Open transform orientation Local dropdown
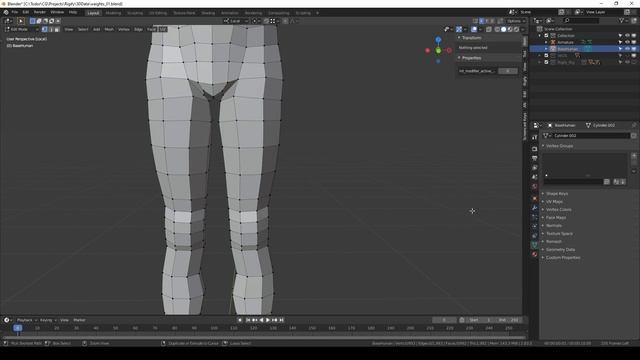The image size is (640, 360). [236, 21]
